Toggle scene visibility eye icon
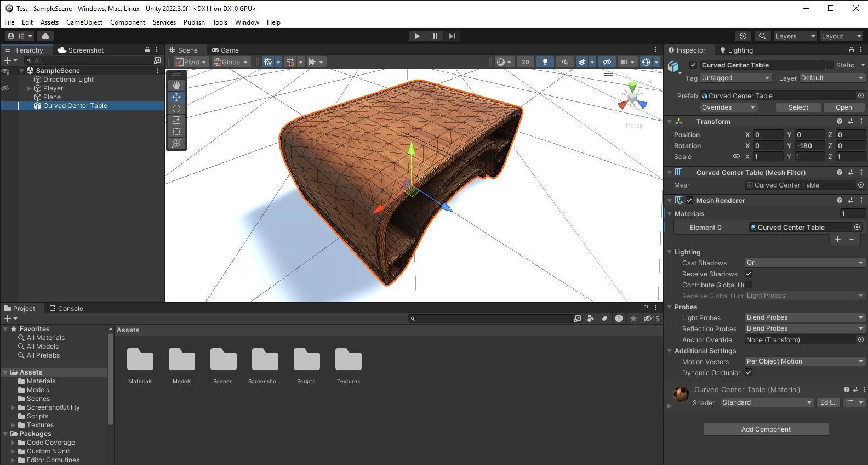 pos(606,62)
